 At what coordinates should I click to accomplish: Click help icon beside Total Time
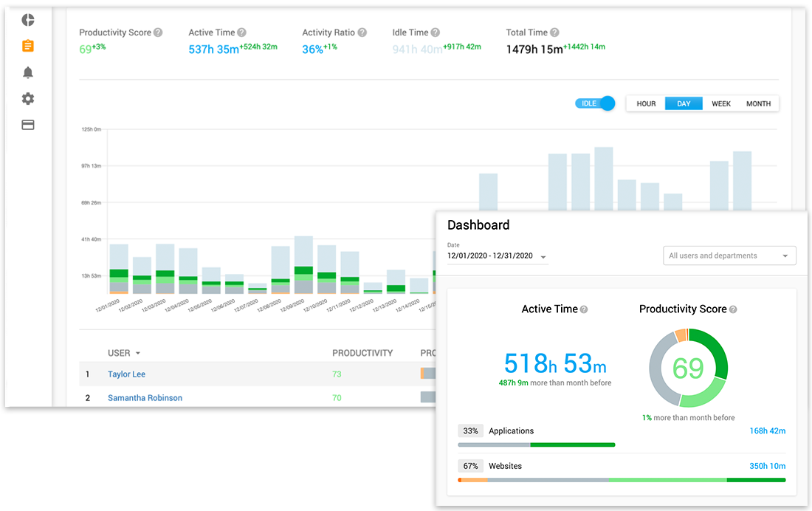[554, 32]
